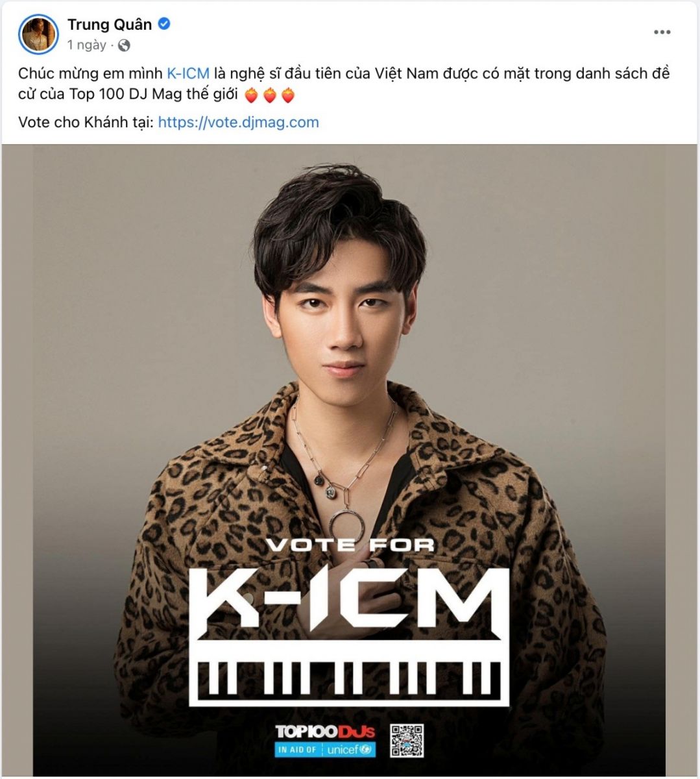
Task: Click the QR code on the poster
Action: point(407,740)
